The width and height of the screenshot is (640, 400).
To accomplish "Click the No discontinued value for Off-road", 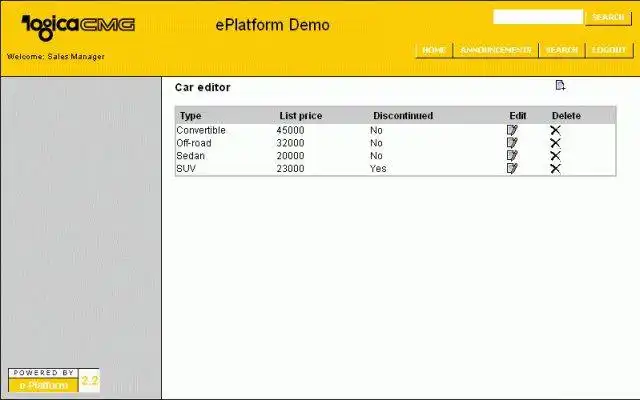I will coord(376,143).
